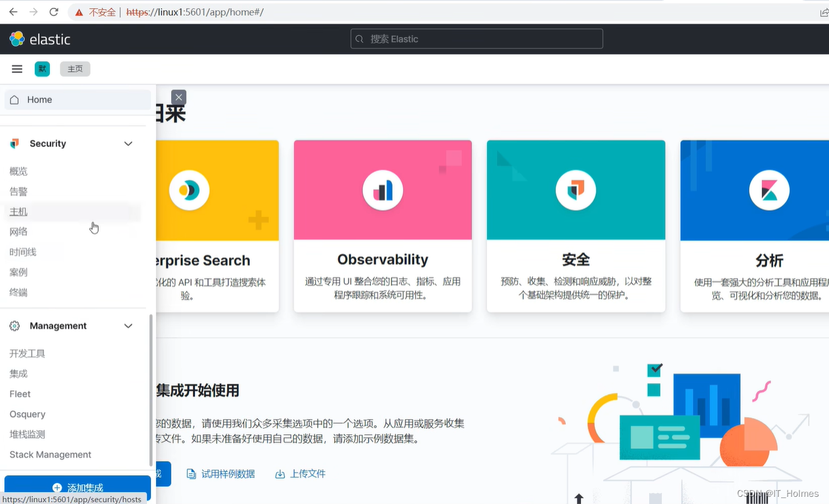The width and height of the screenshot is (829, 504).
Task: Open Stack Management link
Action: tap(51, 455)
